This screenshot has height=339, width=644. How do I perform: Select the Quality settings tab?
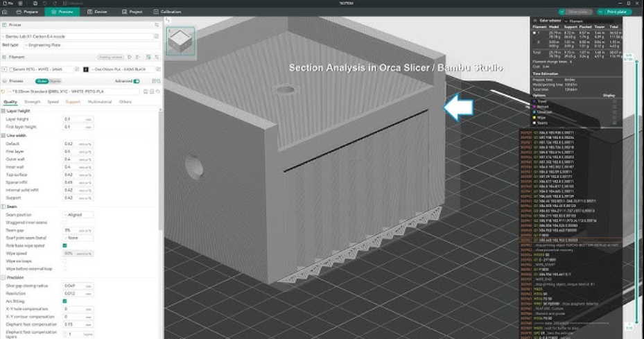coord(10,102)
